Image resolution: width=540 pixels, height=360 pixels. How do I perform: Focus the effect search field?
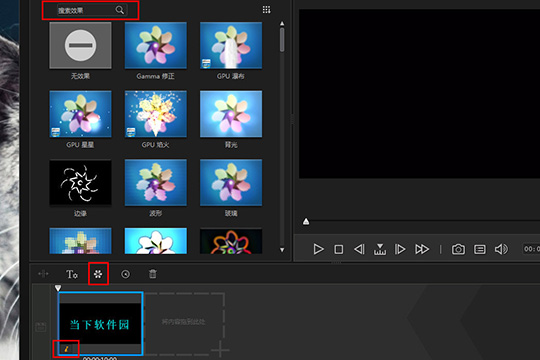click(92, 10)
